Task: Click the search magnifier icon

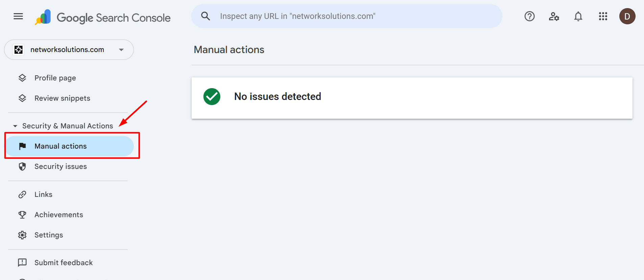Action: [x=205, y=16]
